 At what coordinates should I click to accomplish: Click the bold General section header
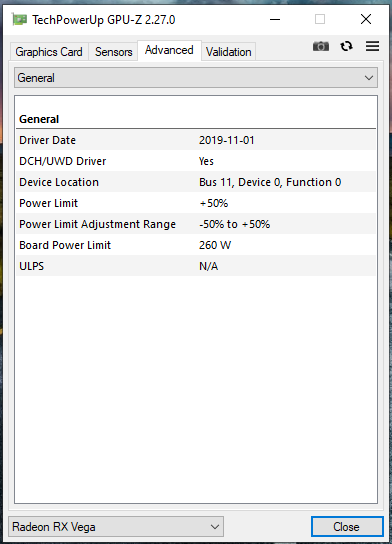(x=39, y=119)
